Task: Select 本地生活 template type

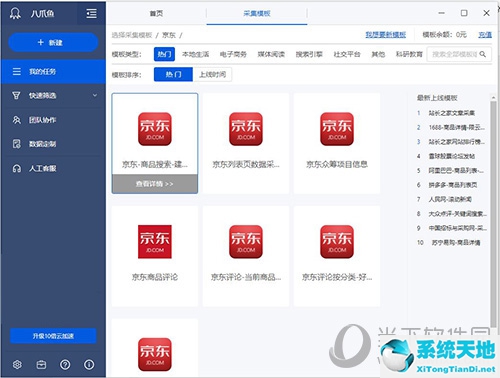Action: point(196,54)
